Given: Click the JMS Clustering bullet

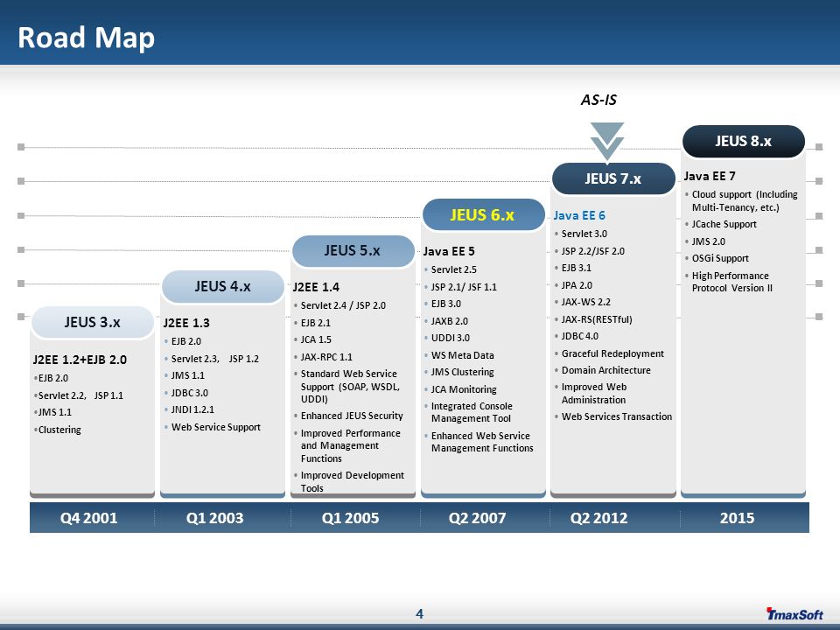Looking at the screenshot, I should point(459,372).
